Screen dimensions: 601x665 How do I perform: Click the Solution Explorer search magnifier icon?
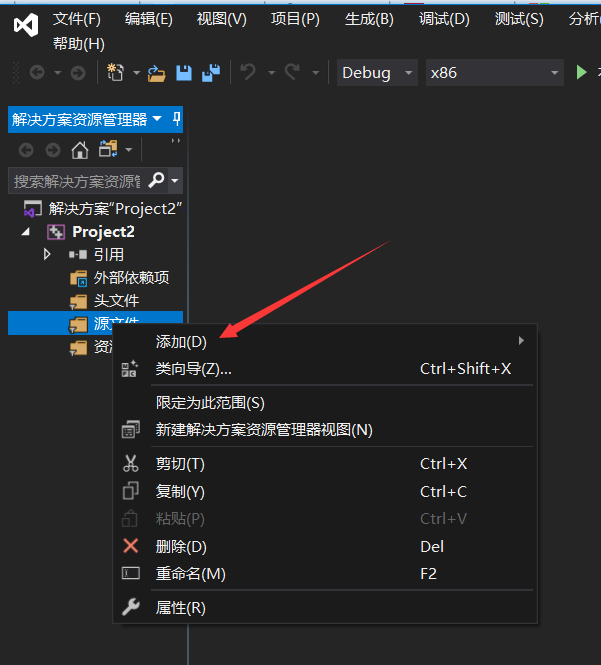pyautogui.click(x=156, y=181)
